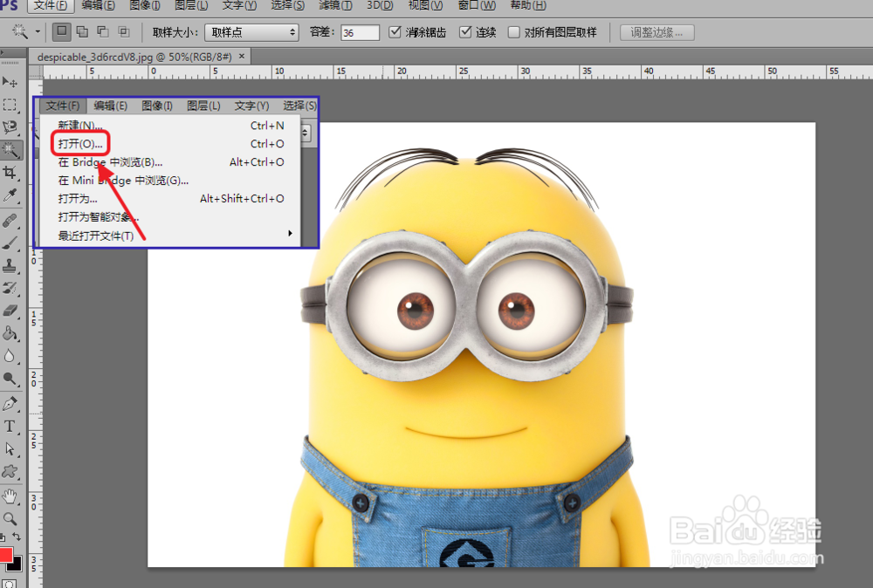Toggle the 连续 contiguous checkbox
Viewport: 873px width, 588px height.
465,31
